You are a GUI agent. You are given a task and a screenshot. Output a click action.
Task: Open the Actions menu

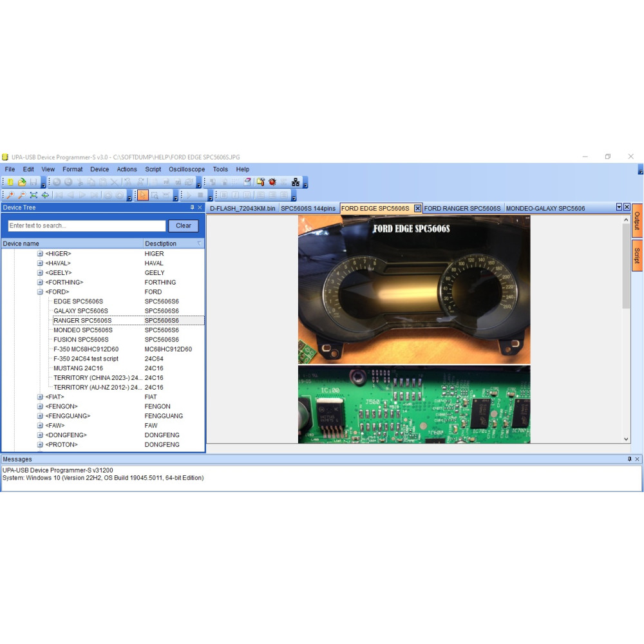pos(126,169)
